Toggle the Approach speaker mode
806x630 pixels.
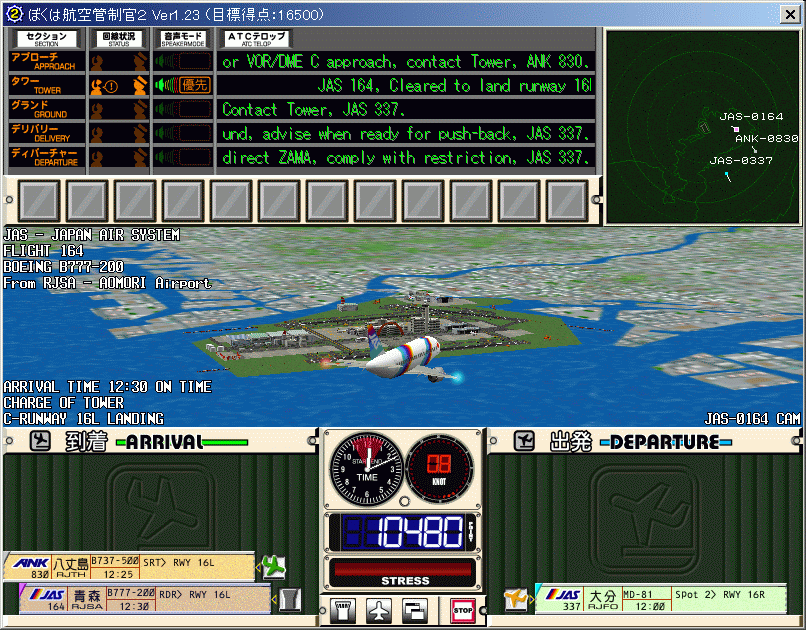tap(183, 61)
